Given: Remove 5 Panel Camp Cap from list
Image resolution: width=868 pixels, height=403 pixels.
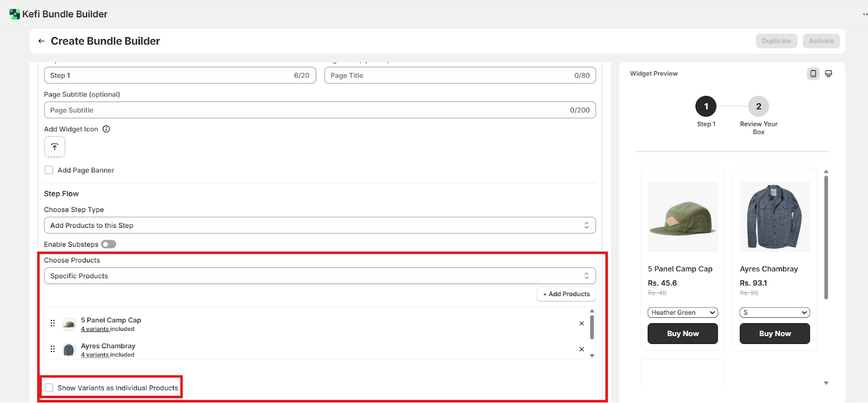Looking at the screenshot, I should (582, 324).
